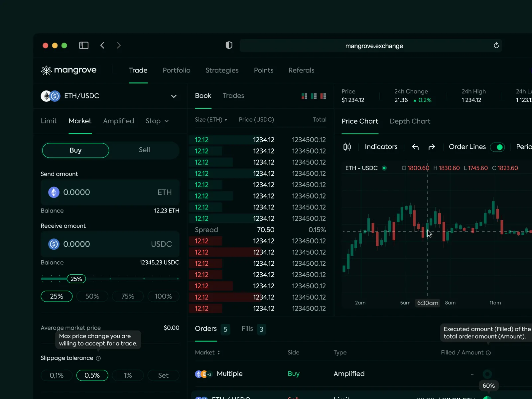This screenshot has width=532, height=399.
Task: Redo the chart action with the forward arrow
Action: (432, 147)
